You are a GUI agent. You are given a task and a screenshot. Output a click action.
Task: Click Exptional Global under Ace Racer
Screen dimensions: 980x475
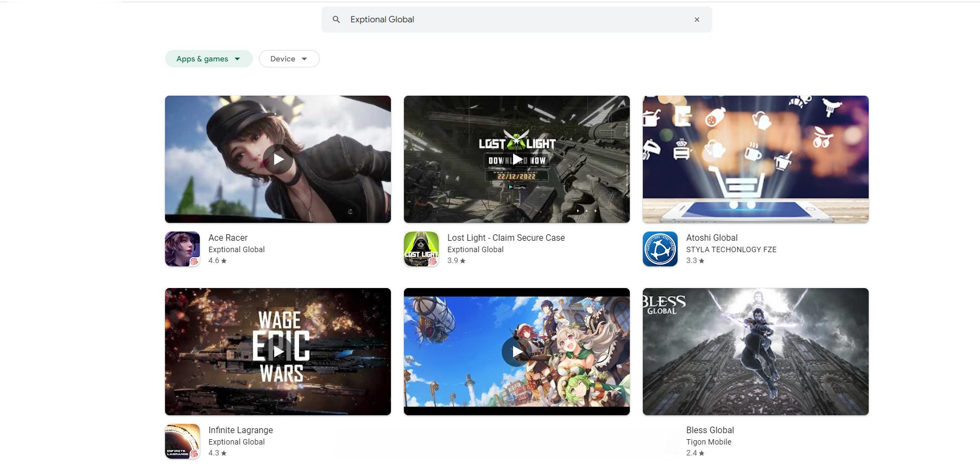pos(237,249)
